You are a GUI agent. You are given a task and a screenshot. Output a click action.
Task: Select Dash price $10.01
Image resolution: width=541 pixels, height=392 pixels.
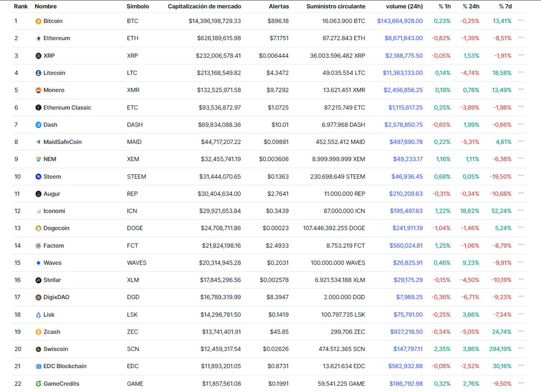point(280,125)
